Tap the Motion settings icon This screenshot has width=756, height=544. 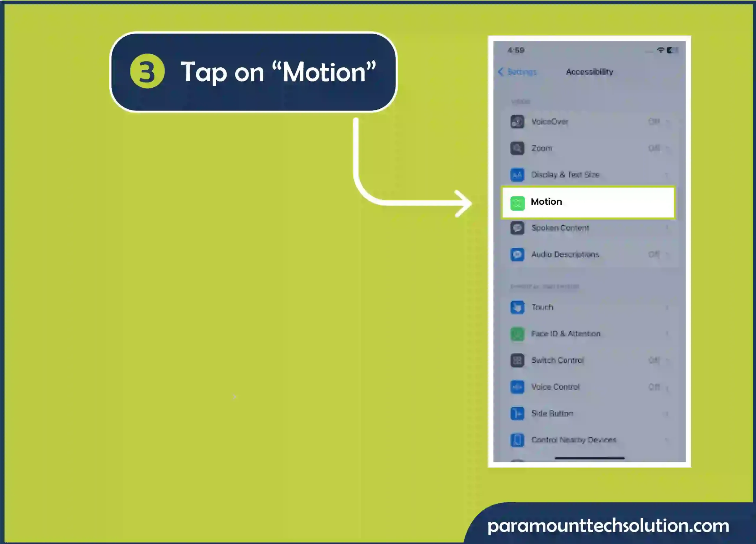pos(517,201)
